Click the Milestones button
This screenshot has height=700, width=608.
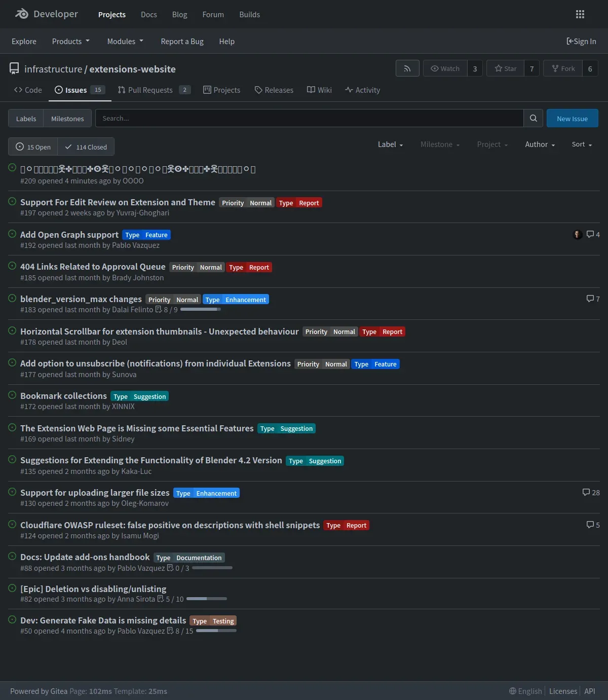coord(67,118)
